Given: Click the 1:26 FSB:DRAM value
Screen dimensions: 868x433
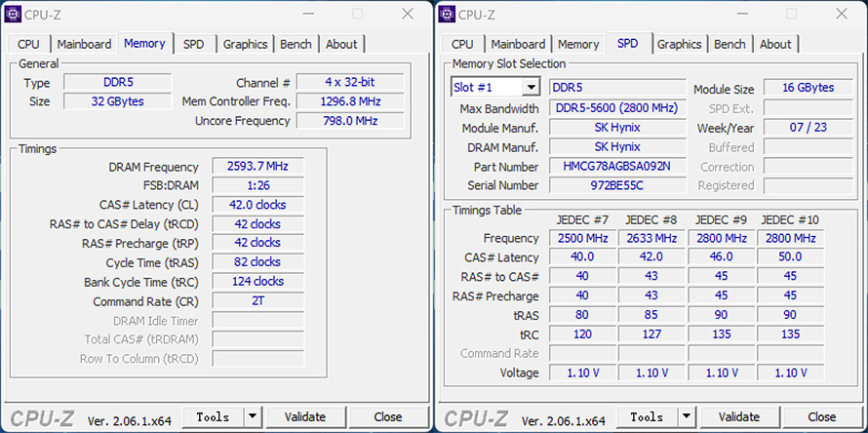Looking at the screenshot, I should [x=258, y=185].
